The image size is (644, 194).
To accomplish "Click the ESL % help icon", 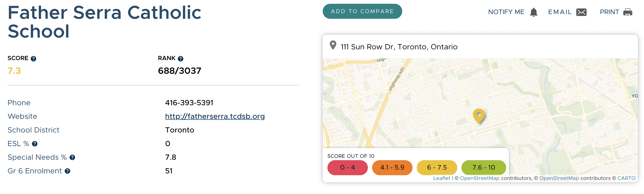I will [35, 144].
